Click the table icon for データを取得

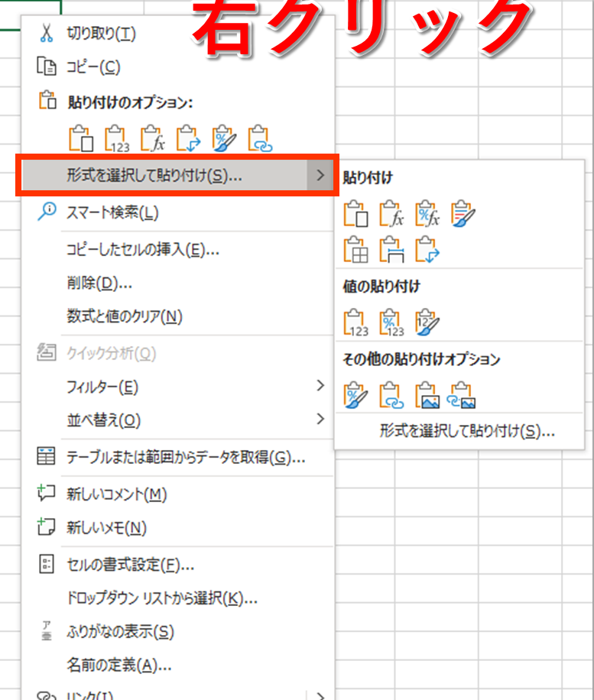pyautogui.click(x=46, y=456)
